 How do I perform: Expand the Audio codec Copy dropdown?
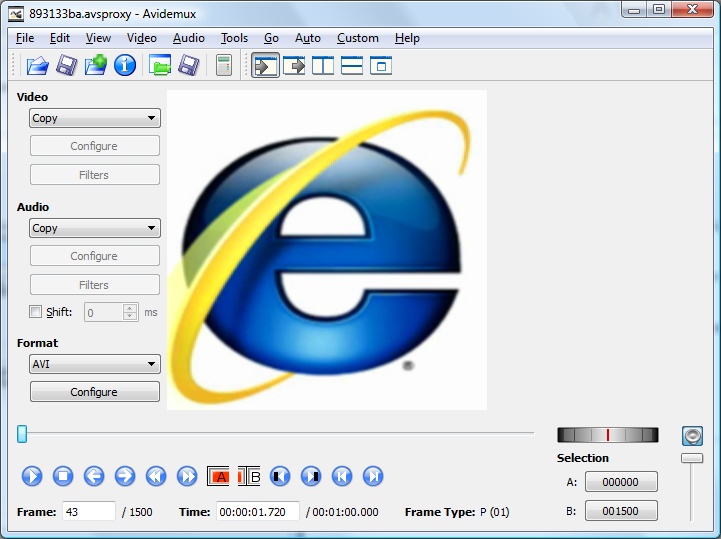pos(94,228)
